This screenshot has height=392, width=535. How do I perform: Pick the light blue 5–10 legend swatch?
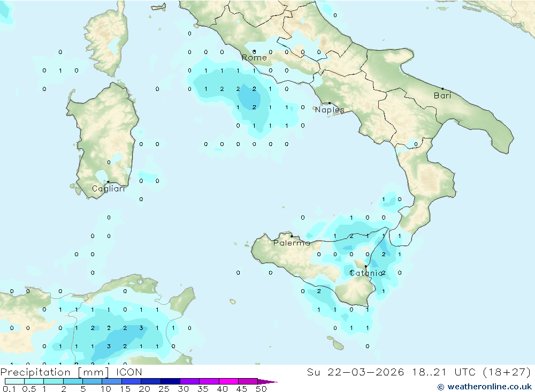pos(93,381)
